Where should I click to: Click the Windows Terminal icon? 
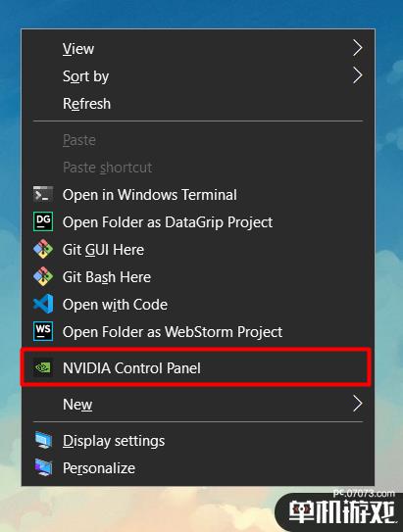tap(43, 194)
